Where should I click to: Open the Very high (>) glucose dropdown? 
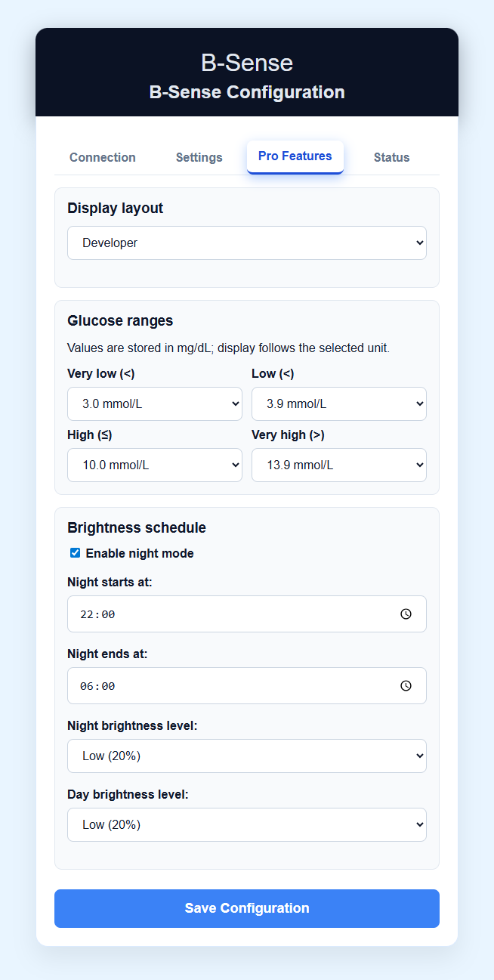[338, 465]
